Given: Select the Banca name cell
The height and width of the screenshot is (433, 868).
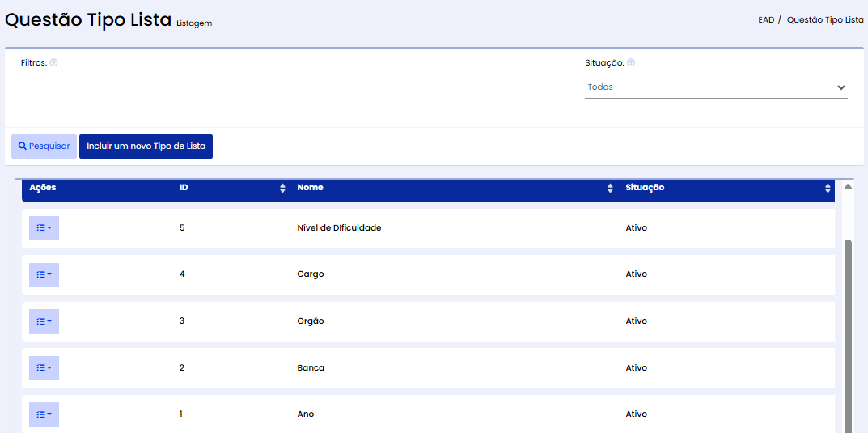Looking at the screenshot, I should [x=311, y=367].
